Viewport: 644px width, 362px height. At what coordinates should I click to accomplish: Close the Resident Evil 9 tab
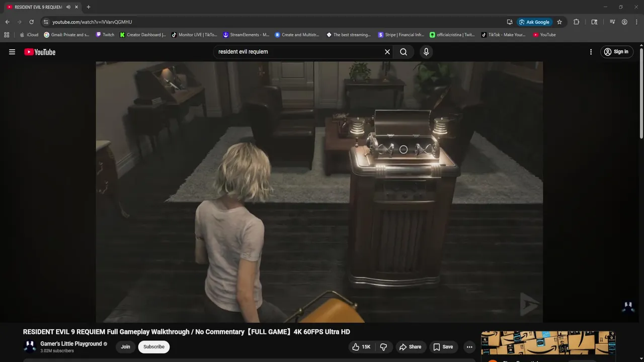[76, 7]
